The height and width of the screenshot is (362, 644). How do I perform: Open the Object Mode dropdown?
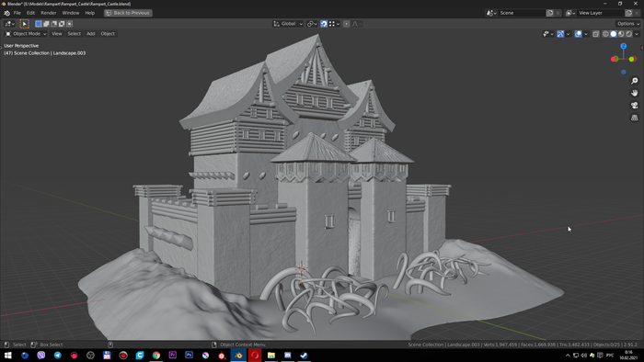coord(26,34)
